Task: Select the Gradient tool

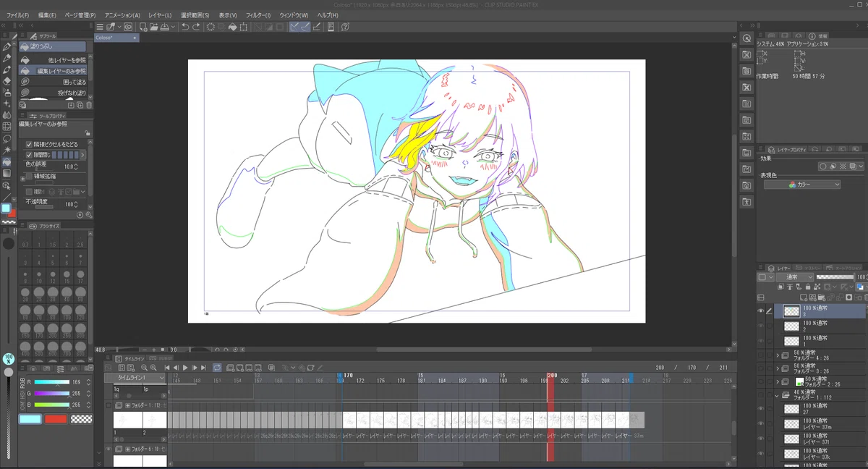Action: click(7, 173)
